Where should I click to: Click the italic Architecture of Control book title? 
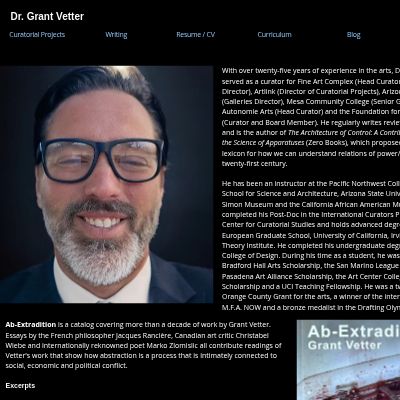pos(344,133)
